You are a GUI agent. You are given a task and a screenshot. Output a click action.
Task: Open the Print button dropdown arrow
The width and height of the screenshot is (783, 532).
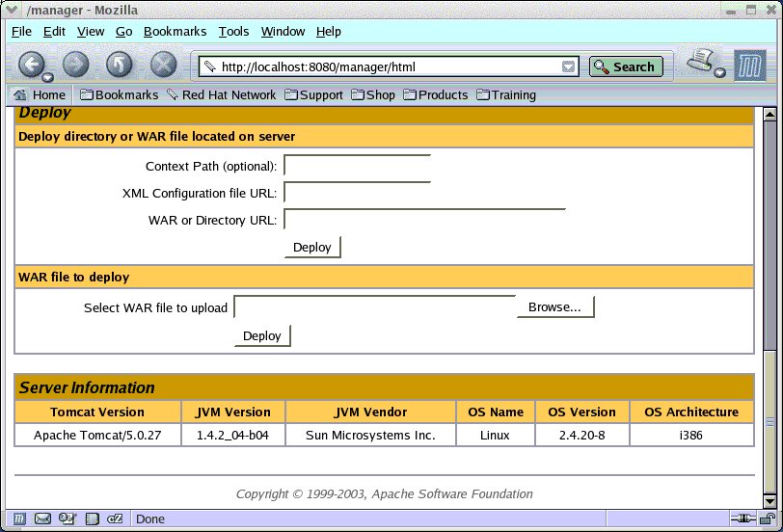pos(719,73)
